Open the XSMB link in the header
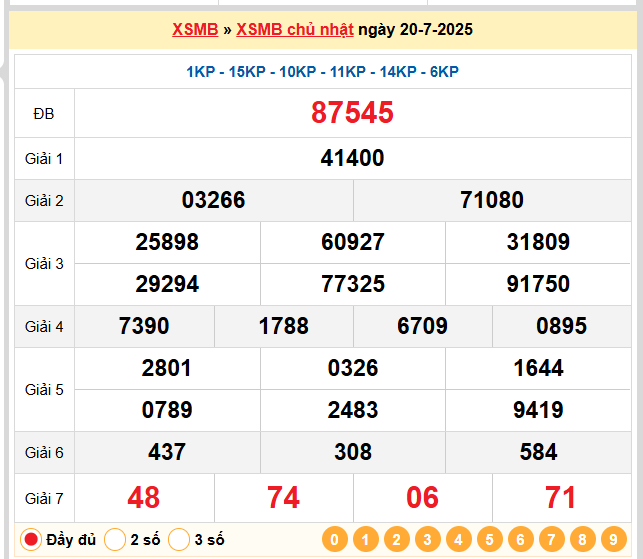Viewport: 643px width, 559px height. point(195,30)
